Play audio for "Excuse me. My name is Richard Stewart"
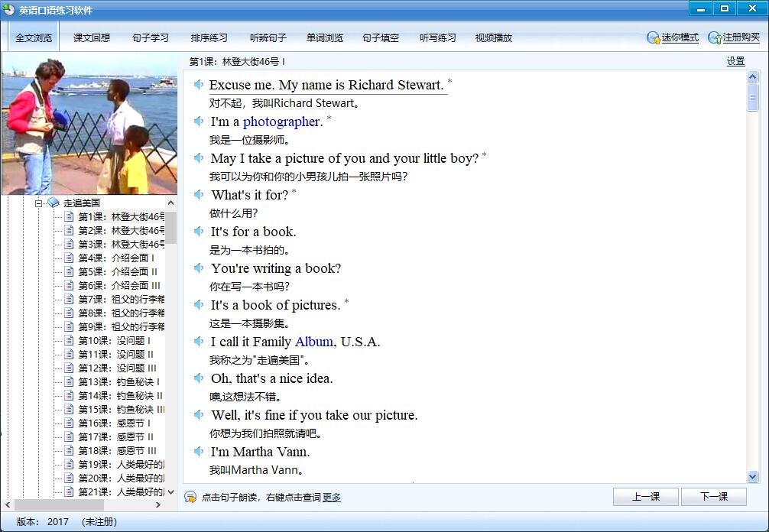The image size is (769, 532). 199,85
